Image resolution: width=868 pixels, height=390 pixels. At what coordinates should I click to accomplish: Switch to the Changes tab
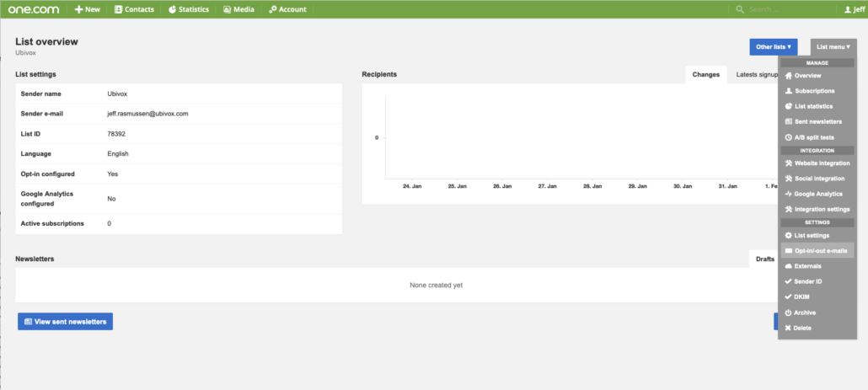(706, 75)
